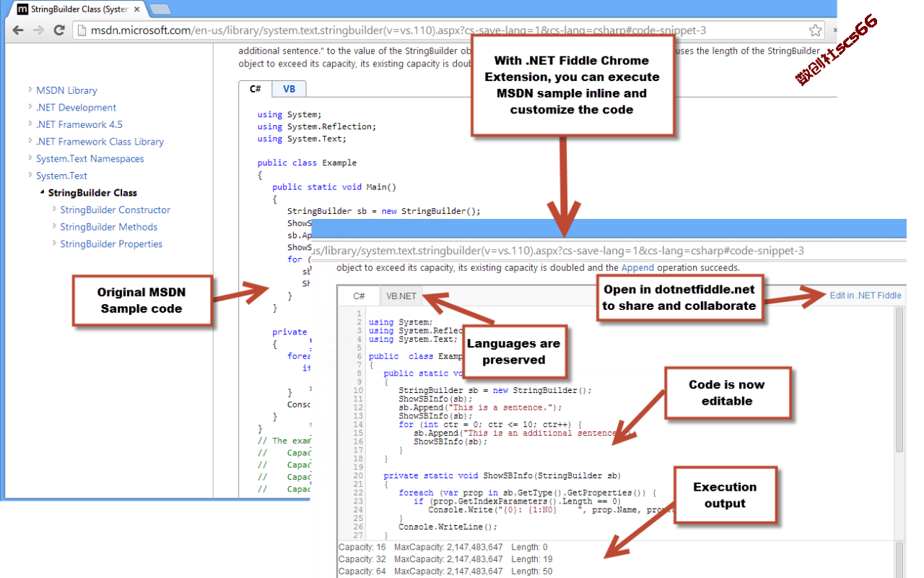This screenshot has height=578, width=924.
Task: Go back using the browser back arrow
Action: [18, 30]
